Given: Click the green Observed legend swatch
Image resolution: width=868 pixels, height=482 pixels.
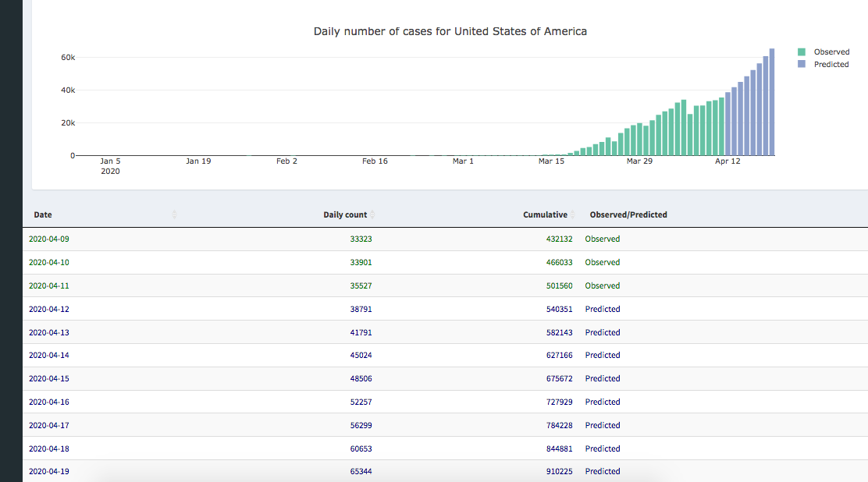Looking at the screenshot, I should 801,52.
